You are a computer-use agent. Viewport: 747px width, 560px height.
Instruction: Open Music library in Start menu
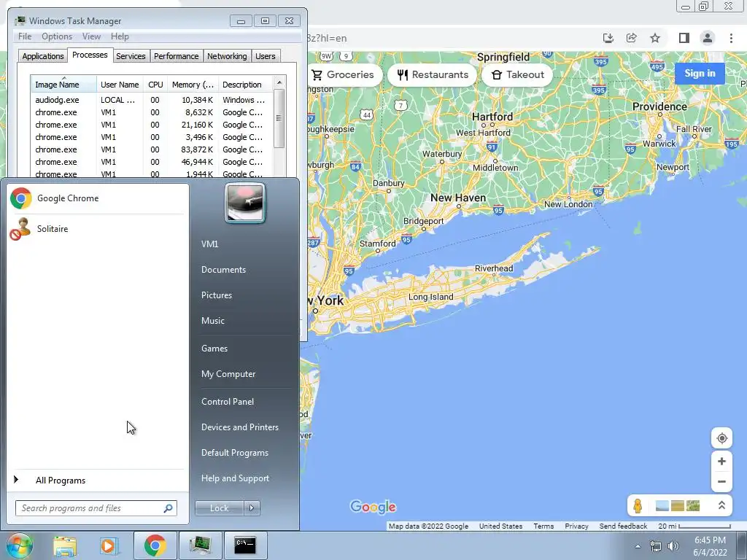pos(212,321)
